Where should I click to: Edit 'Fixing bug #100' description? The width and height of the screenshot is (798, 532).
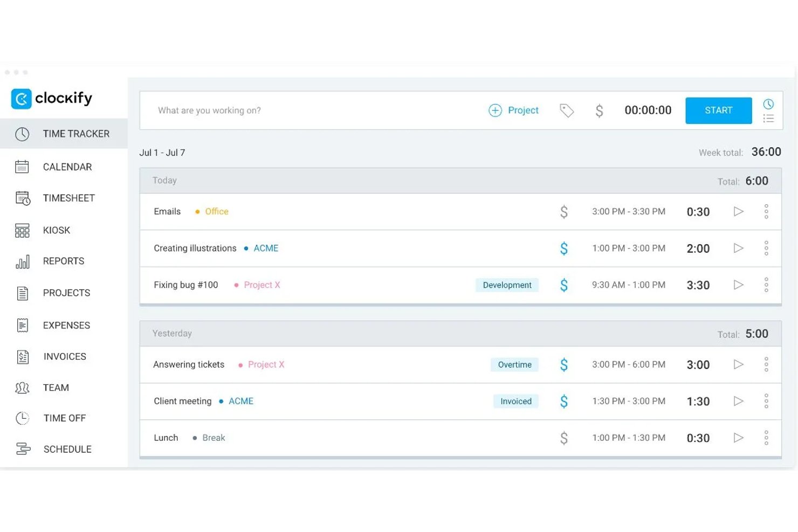pyautogui.click(x=186, y=285)
